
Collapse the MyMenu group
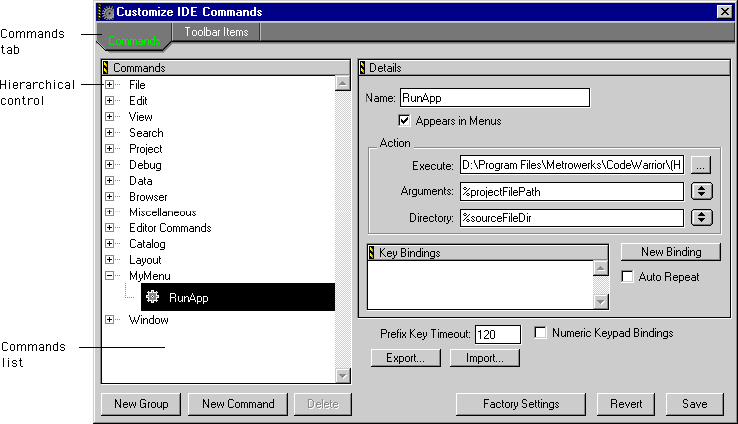(x=109, y=276)
